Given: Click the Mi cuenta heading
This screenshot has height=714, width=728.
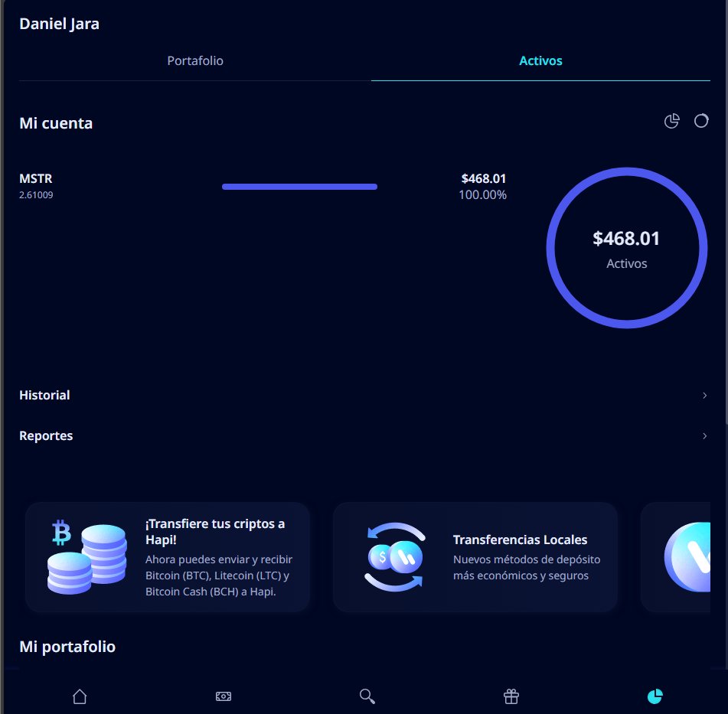Looking at the screenshot, I should click(x=56, y=123).
